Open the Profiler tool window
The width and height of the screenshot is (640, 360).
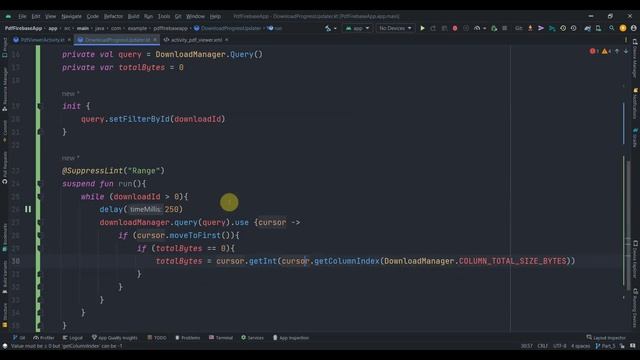[x=44, y=338]
